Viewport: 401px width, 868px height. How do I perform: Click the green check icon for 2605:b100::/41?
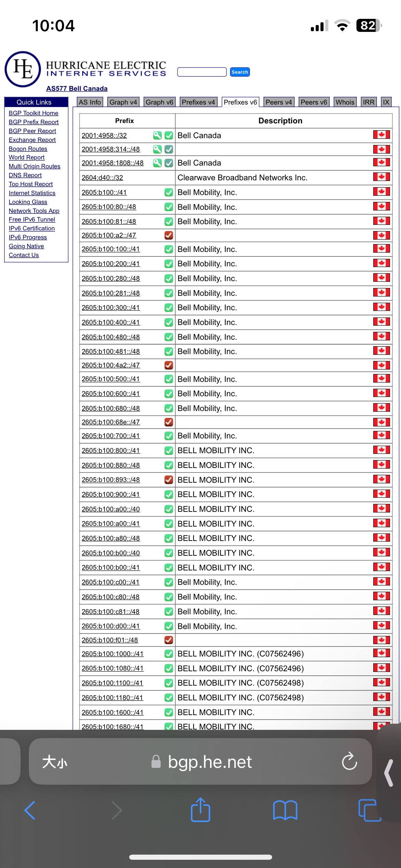[x=169, y=192]
